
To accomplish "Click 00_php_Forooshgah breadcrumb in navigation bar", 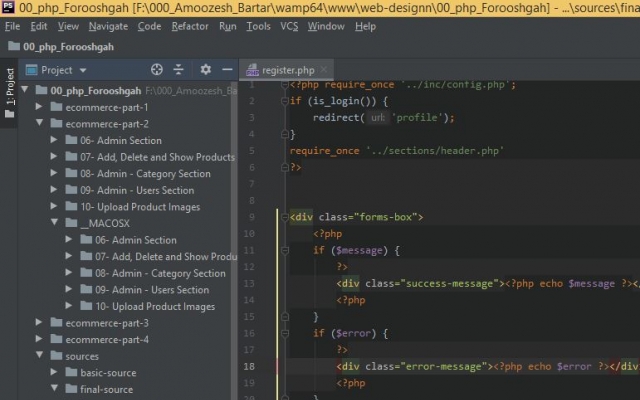I will tap(68, 47).
